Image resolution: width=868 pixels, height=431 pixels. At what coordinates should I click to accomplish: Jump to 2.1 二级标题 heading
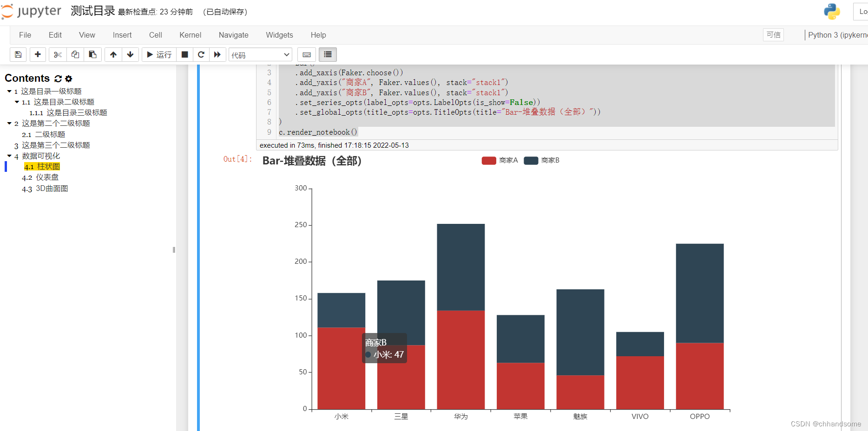[x=44, y=135]
